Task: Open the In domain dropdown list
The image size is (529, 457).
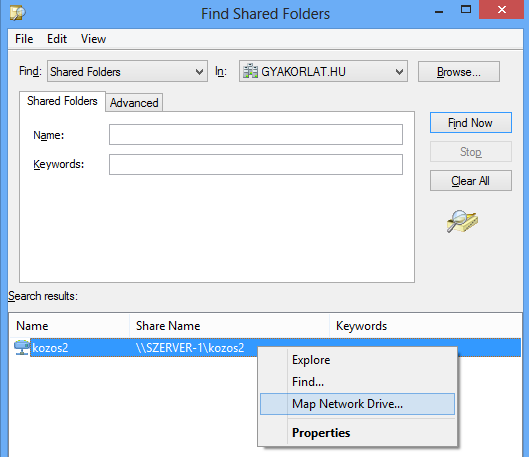Action: point(399,72)
